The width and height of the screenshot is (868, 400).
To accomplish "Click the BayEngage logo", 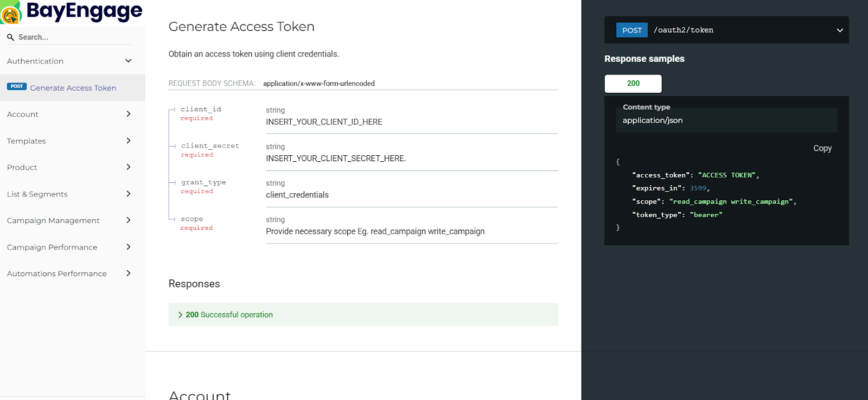I will click(72, 12).
